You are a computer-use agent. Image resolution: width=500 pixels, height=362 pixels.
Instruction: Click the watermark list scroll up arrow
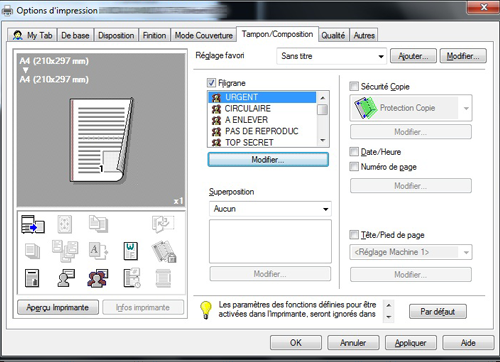tap(322, 98)
